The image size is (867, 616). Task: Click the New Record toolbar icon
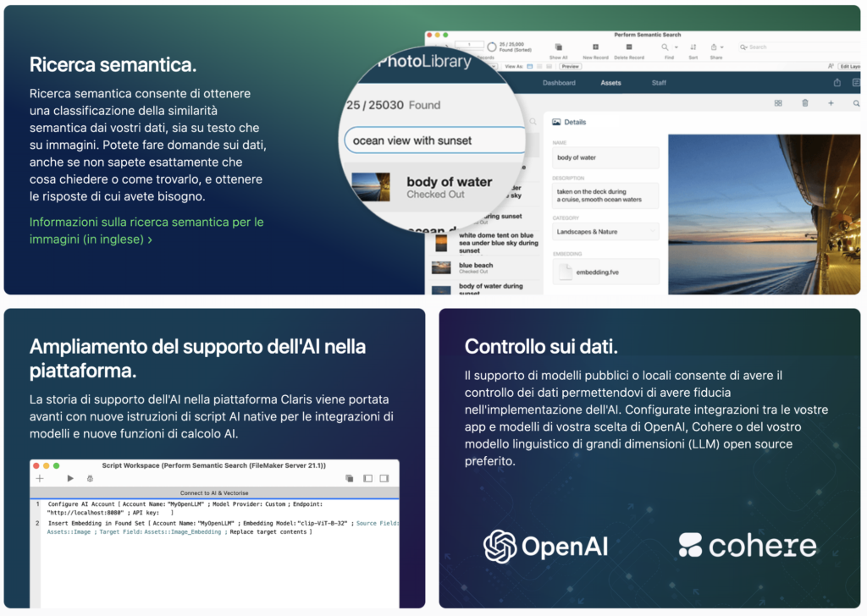point(595,47)
